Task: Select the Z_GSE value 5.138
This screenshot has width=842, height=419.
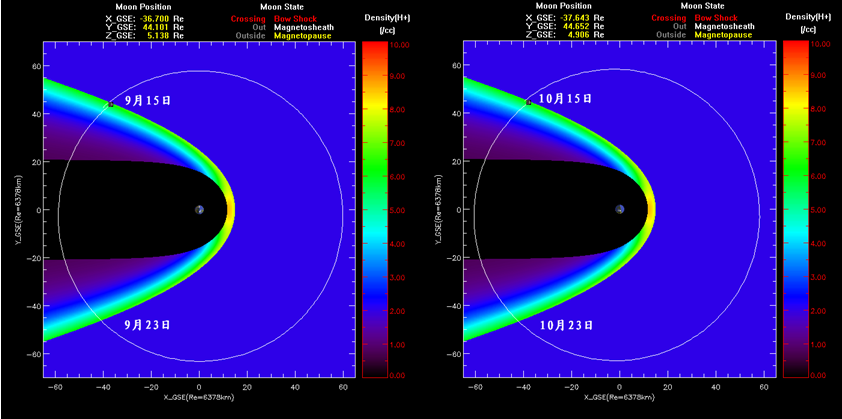Action: 157,35
